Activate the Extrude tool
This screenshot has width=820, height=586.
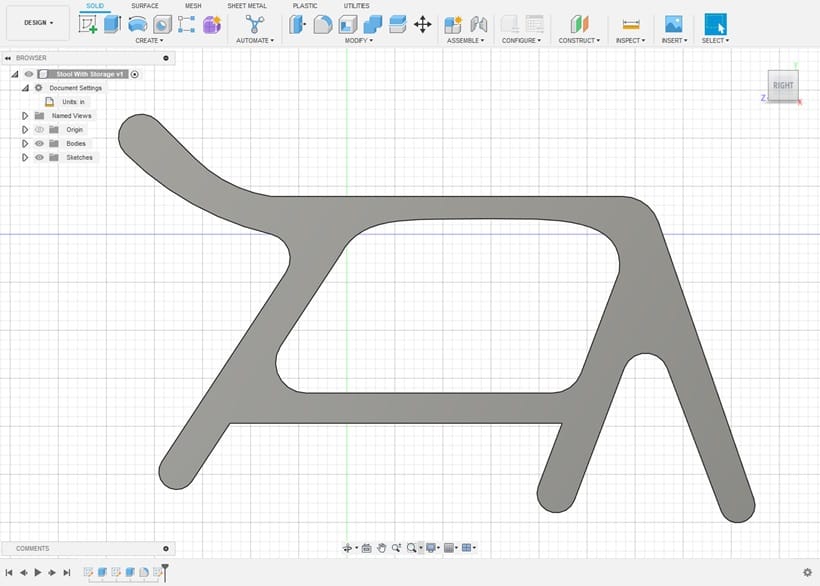tap(110, 22)
